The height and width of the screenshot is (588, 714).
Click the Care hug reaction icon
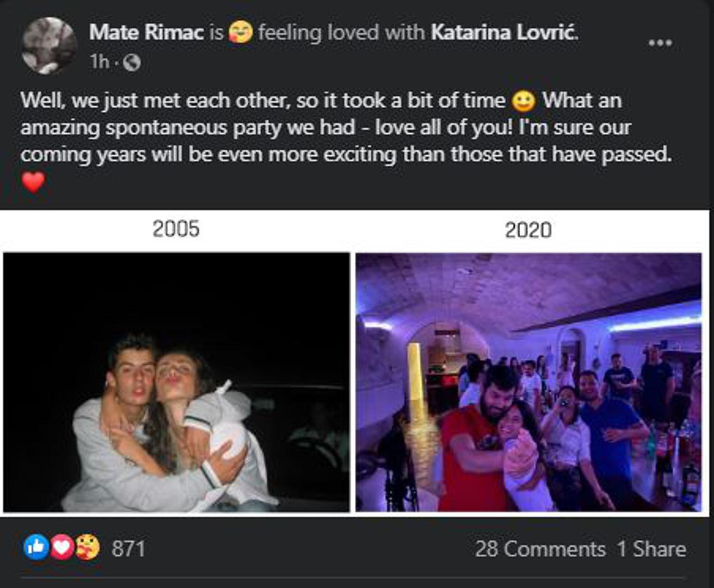[88, 548]
